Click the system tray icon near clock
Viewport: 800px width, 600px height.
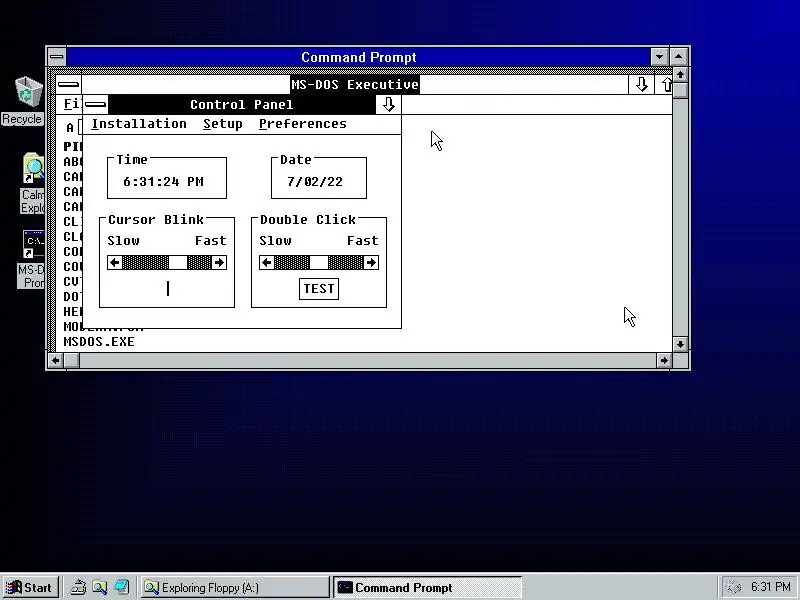tap(733, 587)
